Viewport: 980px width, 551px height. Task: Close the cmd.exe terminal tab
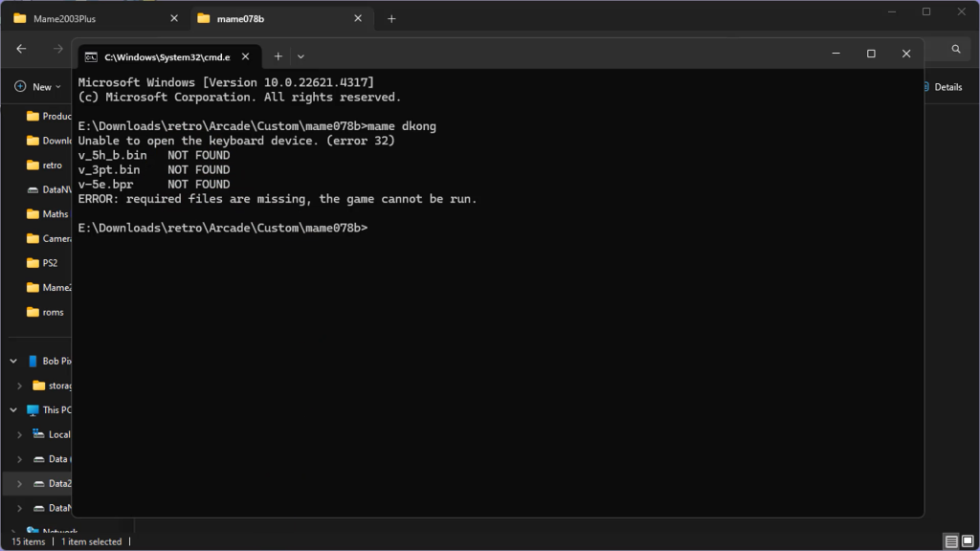pyautogui.click(x=246, y=56)
